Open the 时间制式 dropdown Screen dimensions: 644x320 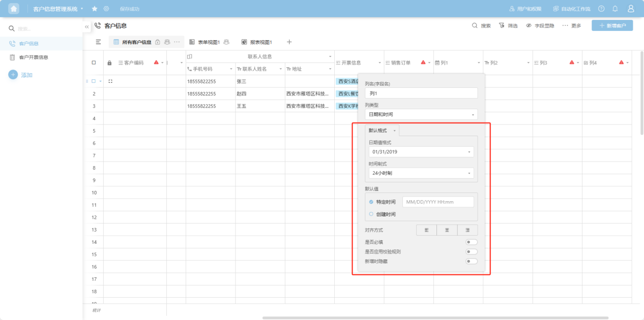click(421, 173)
